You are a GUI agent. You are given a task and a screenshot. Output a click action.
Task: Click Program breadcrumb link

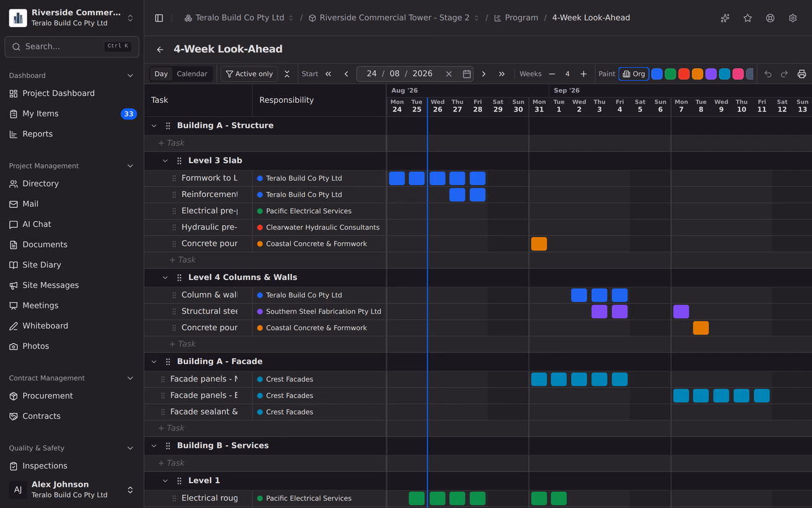coord(516,18)
